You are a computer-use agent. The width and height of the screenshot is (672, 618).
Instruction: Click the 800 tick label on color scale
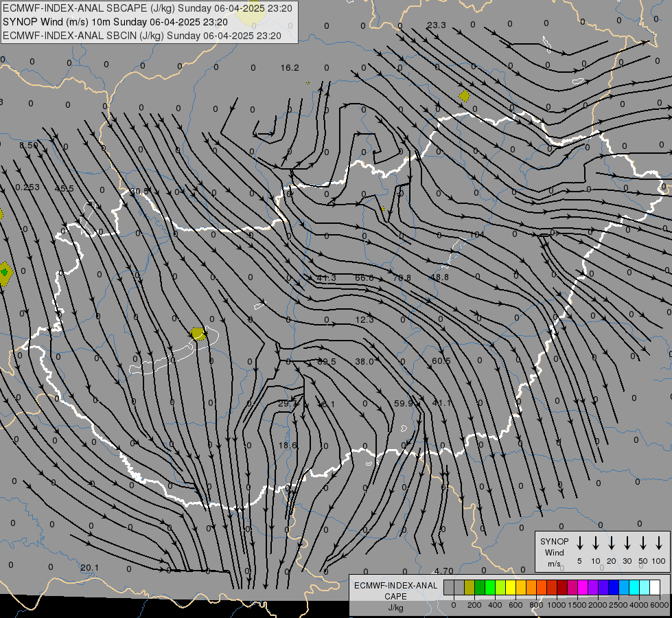536,605
